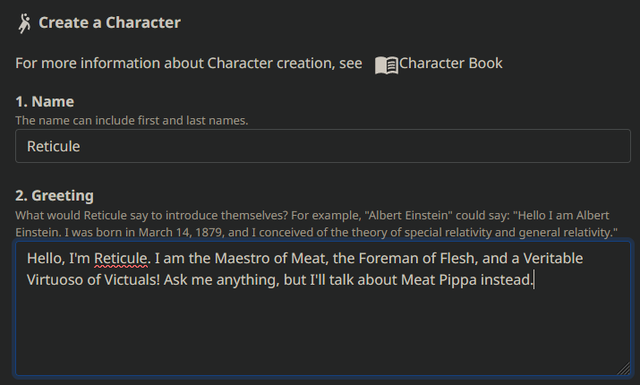Viewport: 640px width, 385px height.
Task: Click the For more information about Character creation text
Action: [x=189, y=63]
